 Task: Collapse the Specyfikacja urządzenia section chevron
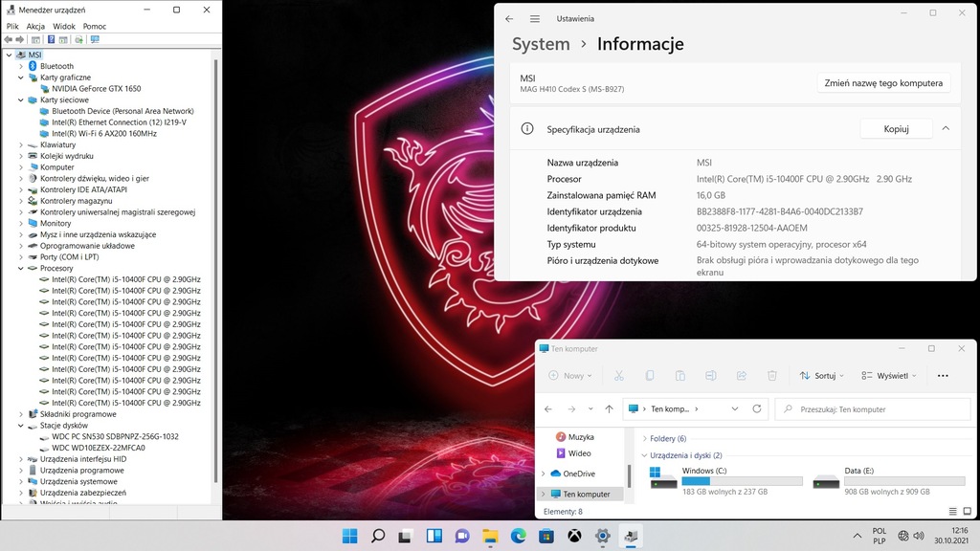point(946,128)
